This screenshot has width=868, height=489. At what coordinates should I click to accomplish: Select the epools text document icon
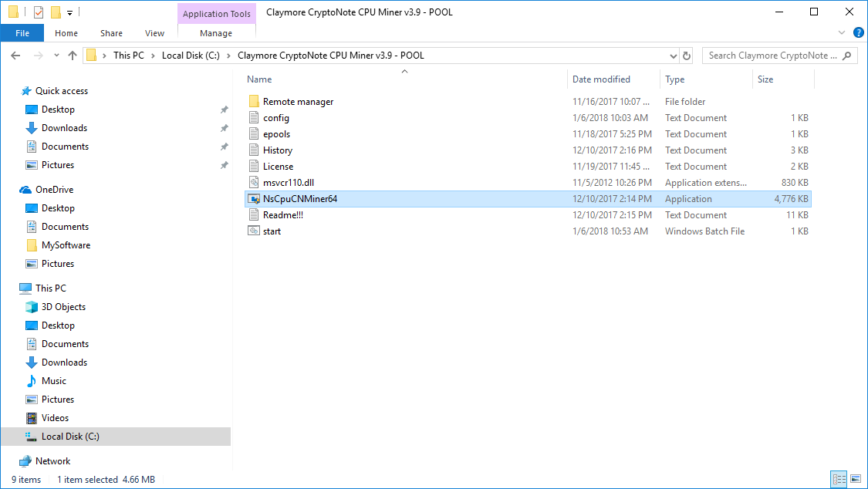(x=254, y=133)
